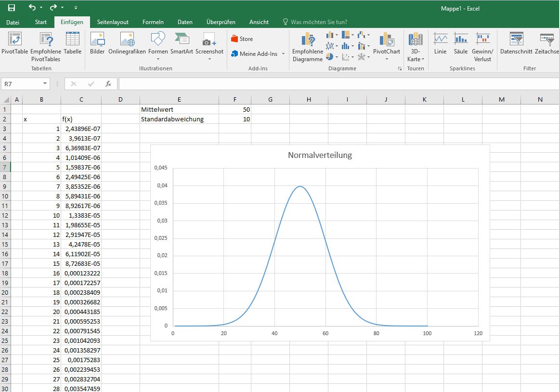Switch to the Formeln ribbon tab
The width and height of the screenshot is (559, 392).
(x=153, y=22)
